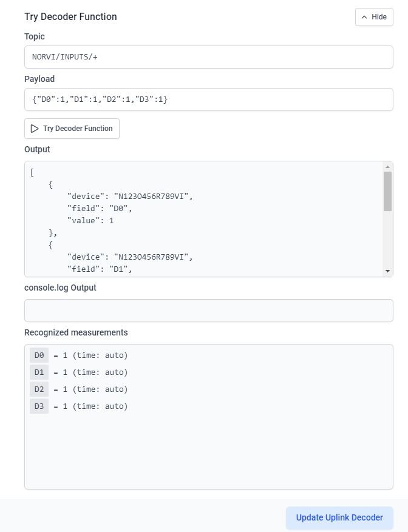Click the Output scrollbar thumb
The width and height of the screenshot is (408, 532).
click(x=387, y=191)
